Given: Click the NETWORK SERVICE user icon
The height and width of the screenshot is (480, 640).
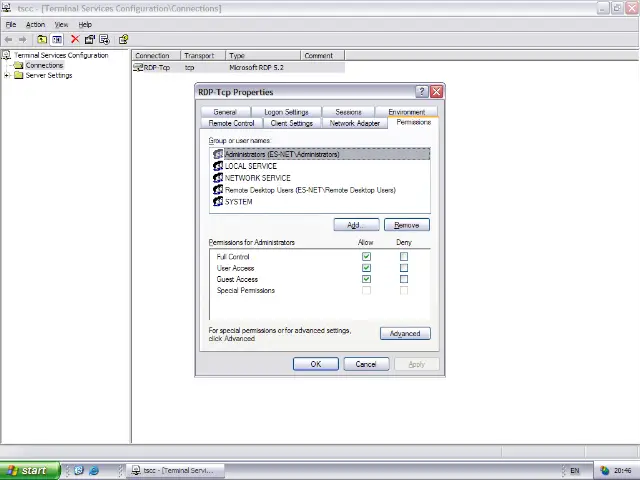Looking at the screenshot, I should 218,178.
